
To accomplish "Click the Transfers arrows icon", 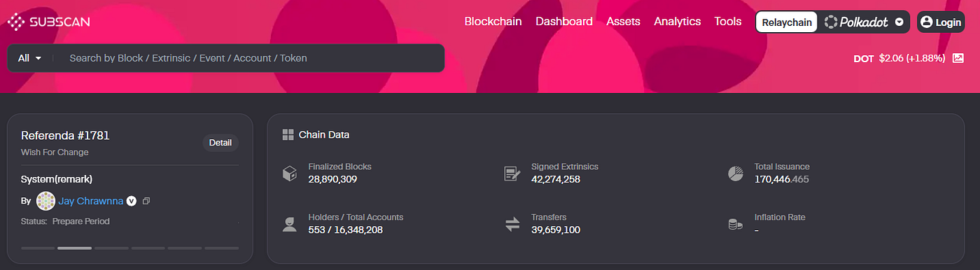I will pos(512,224).
